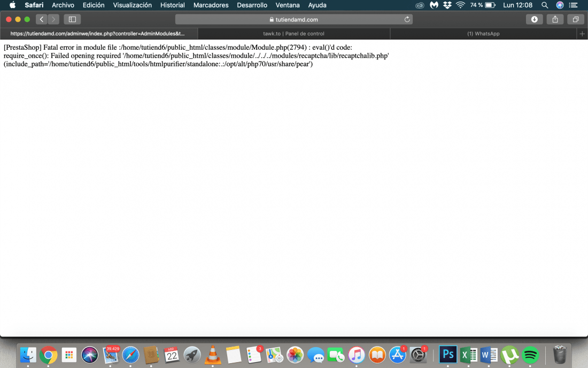Viewport: 588px width, 368px height.
Task: Open the Edición menu
Action: (x=94, y=5)
